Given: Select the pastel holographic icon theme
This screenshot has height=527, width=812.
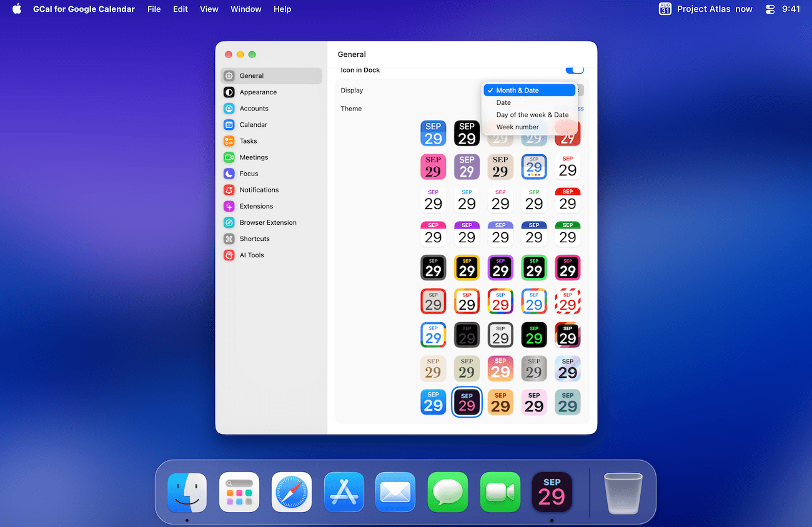Looking at the screenshot, I should click(568, 368).
